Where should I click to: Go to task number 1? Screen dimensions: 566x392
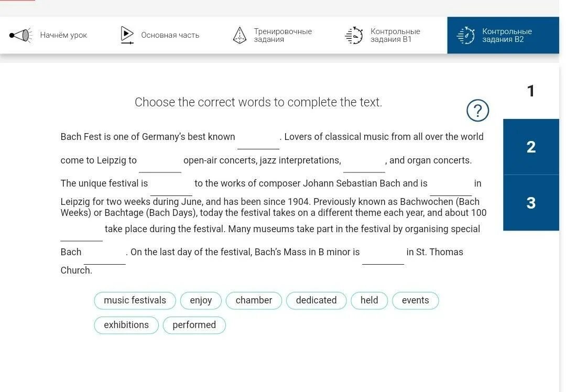point(530,91)
